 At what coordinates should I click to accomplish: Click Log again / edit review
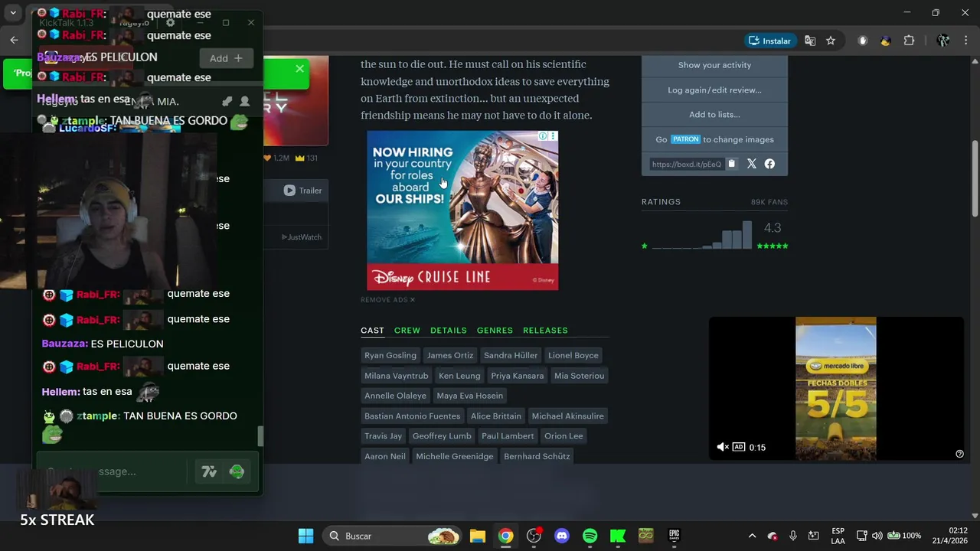(714, 90)
